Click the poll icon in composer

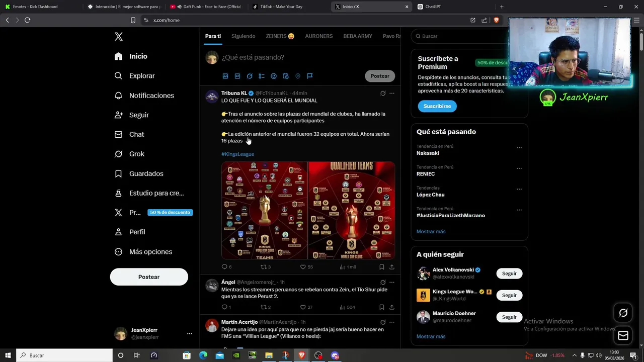coord(262,76)
